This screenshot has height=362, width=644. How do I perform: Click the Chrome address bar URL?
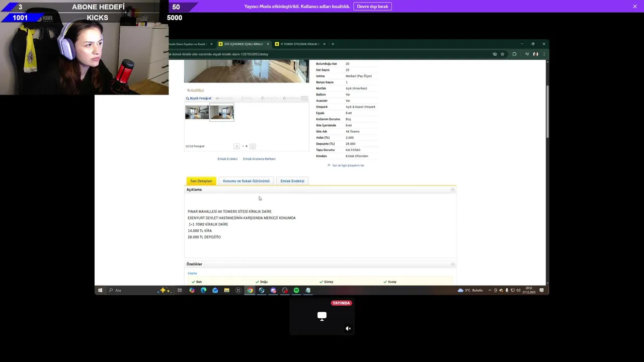click(x=218, y=54)
